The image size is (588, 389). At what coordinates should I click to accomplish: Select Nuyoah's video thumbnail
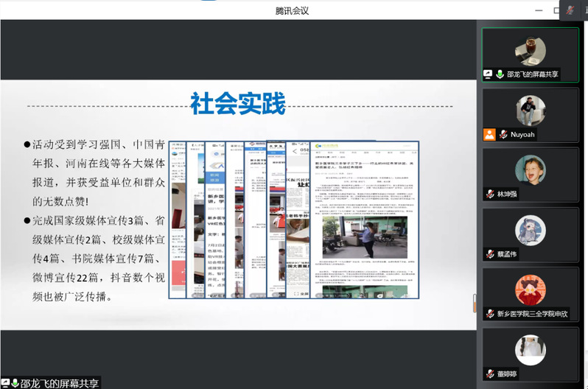click(530, 111)
